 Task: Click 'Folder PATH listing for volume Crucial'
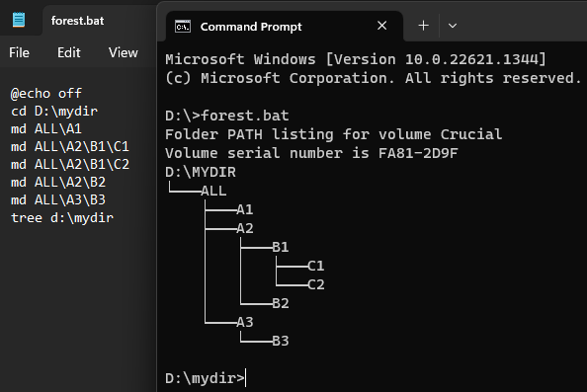click(334, 134)
